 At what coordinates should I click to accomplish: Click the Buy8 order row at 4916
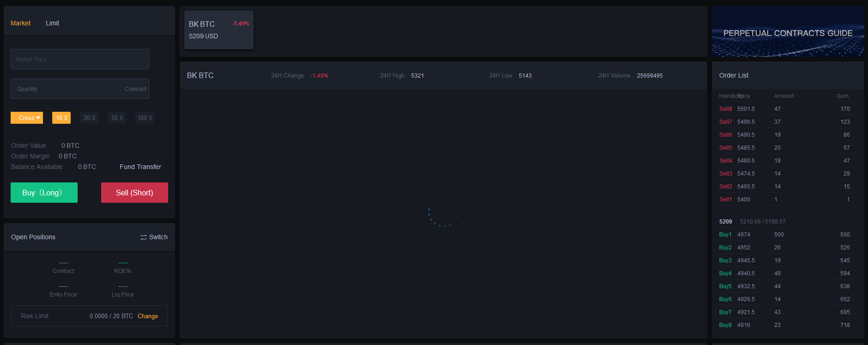[x=784, y=325]
